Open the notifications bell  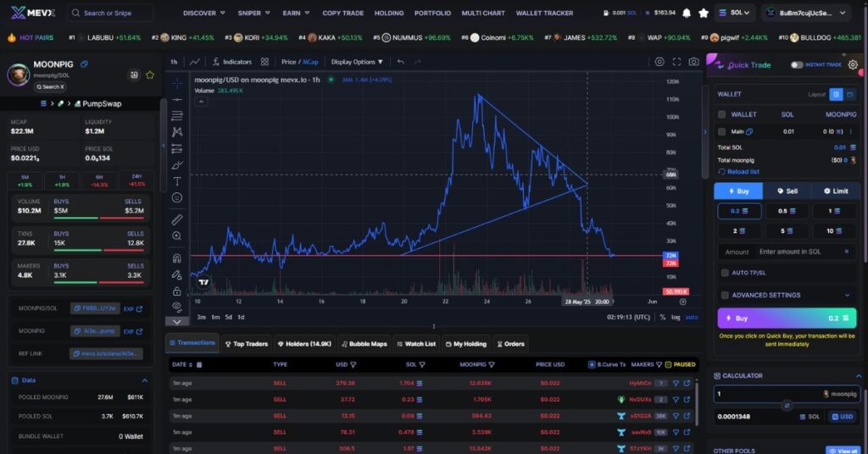687,13
